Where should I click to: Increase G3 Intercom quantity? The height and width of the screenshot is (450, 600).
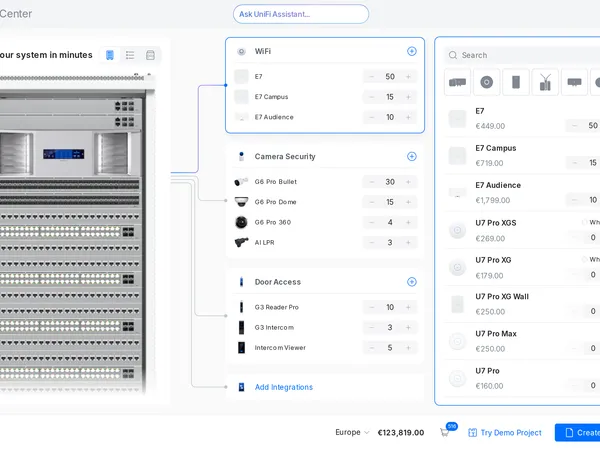(x=408, y=328)
